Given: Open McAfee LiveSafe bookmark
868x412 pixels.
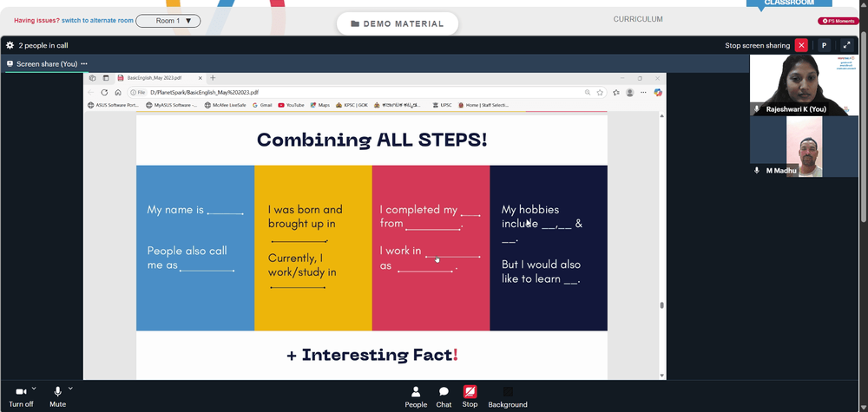Looking at the screenshot, I should click(x=226, y=105).
